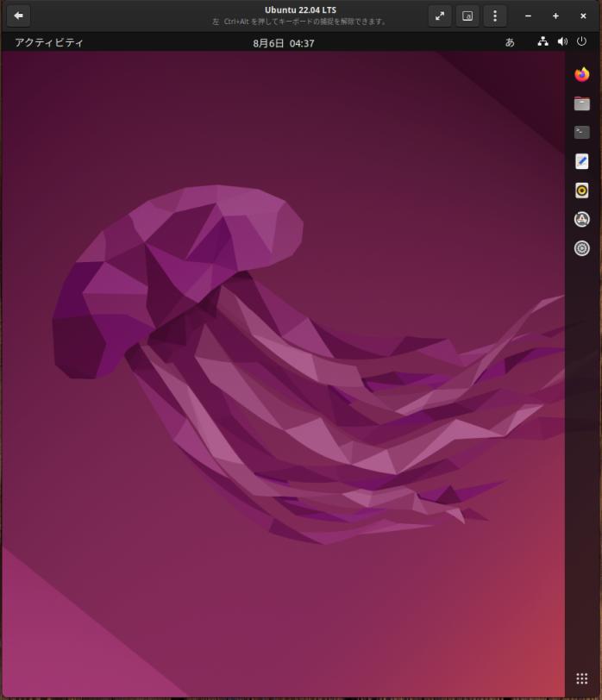602x700 pixels.
Task: Open the Text Editor dock icon
Action: click(x=581, y=161)
